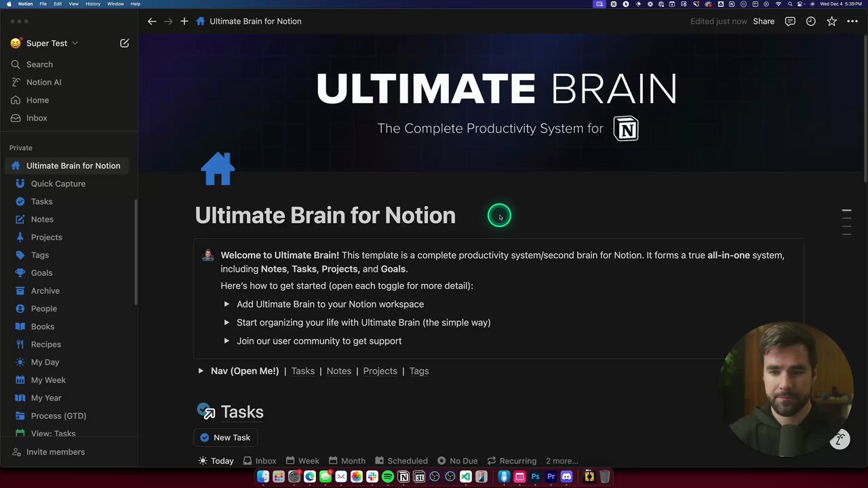
Task: Open the Super Test workspace switcher
Action: point(45,43)
